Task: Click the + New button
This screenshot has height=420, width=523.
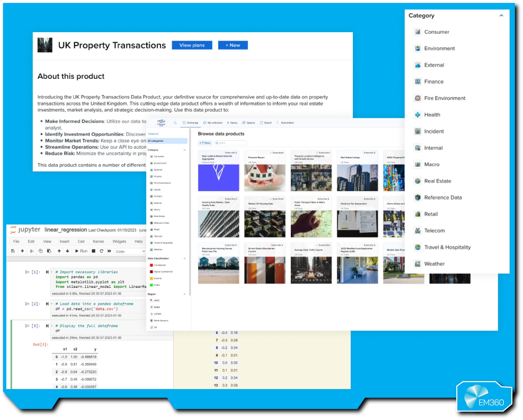Action: pos(233,45)
